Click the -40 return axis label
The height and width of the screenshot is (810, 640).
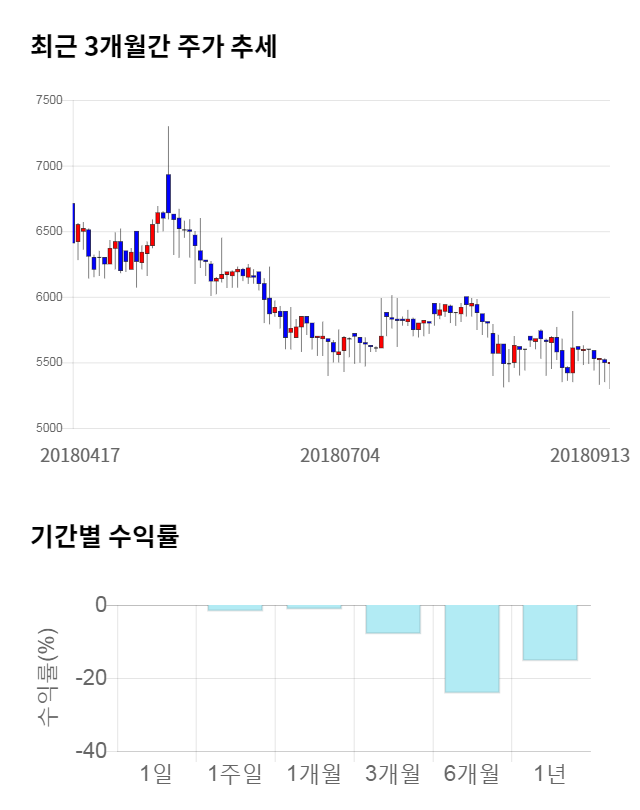coord(91,751)
